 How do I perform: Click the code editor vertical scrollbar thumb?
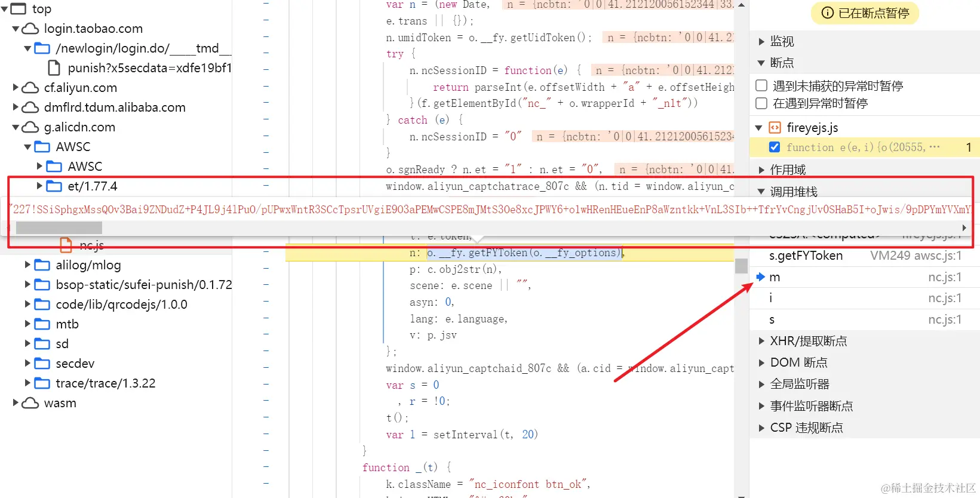pyautogui.click(x=741, y=266)
